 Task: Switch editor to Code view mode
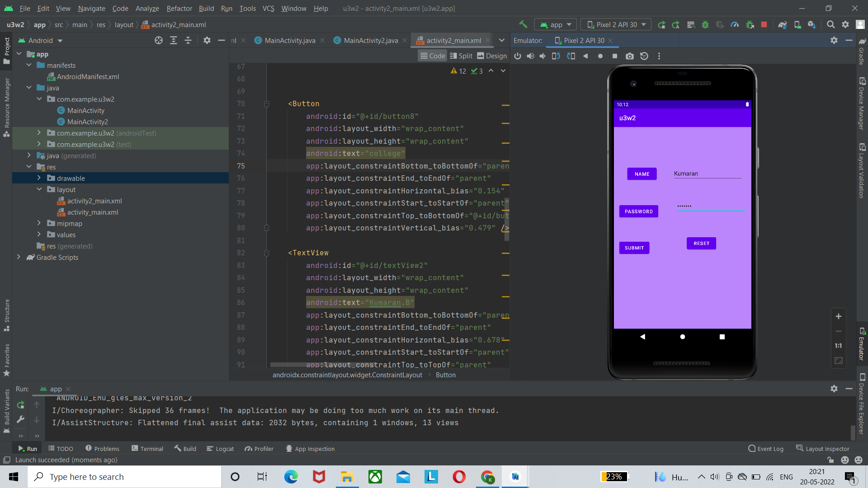click(433, 56)
